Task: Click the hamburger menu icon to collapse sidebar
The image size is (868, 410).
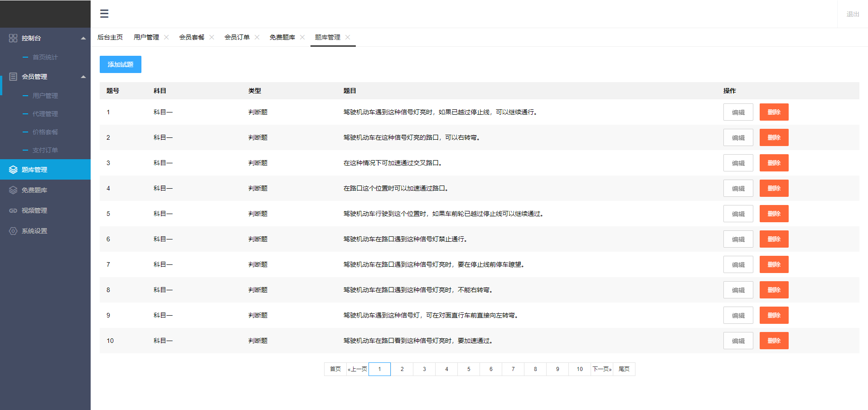Action: (x=104, y=14)
